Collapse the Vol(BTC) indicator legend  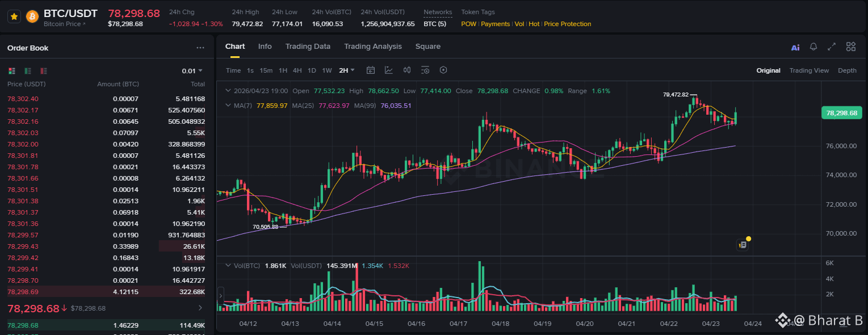(x=228, y=266)
